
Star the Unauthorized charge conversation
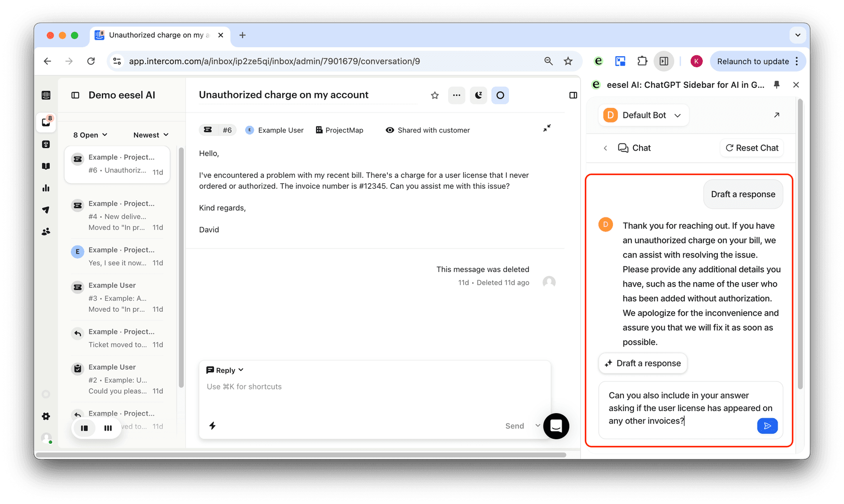[435, 95]
